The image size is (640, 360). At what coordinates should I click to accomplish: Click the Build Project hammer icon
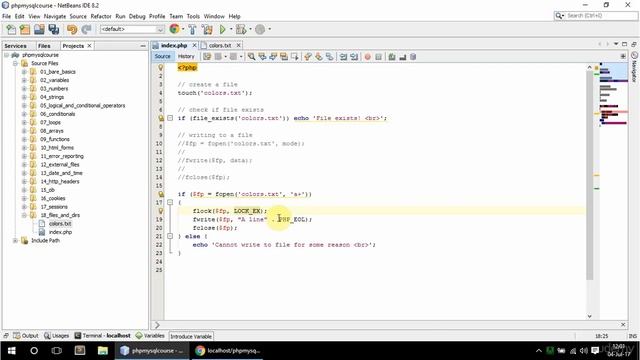point(192,29)
